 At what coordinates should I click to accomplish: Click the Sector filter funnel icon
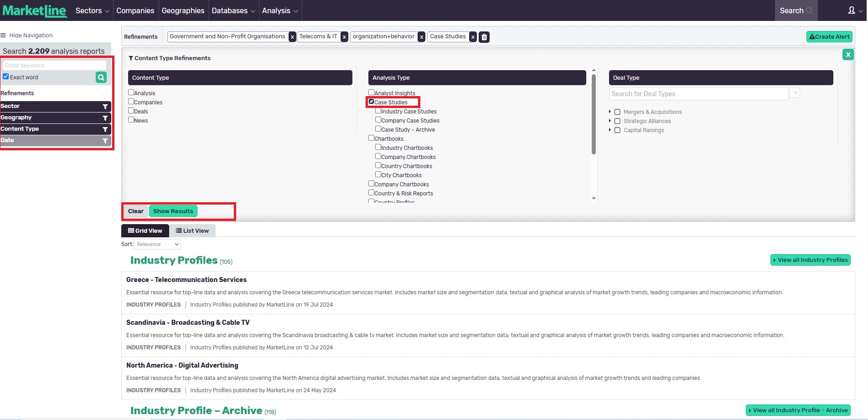105,106
